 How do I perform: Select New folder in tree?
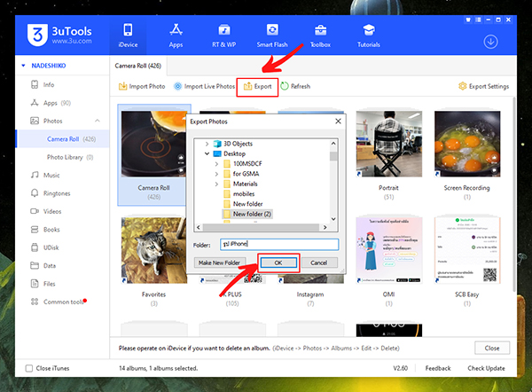[247, 204]
